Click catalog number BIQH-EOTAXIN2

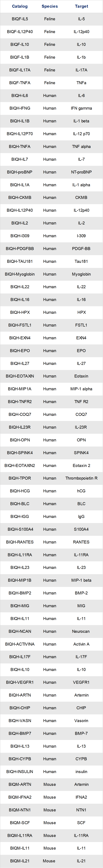pos(20,465)
